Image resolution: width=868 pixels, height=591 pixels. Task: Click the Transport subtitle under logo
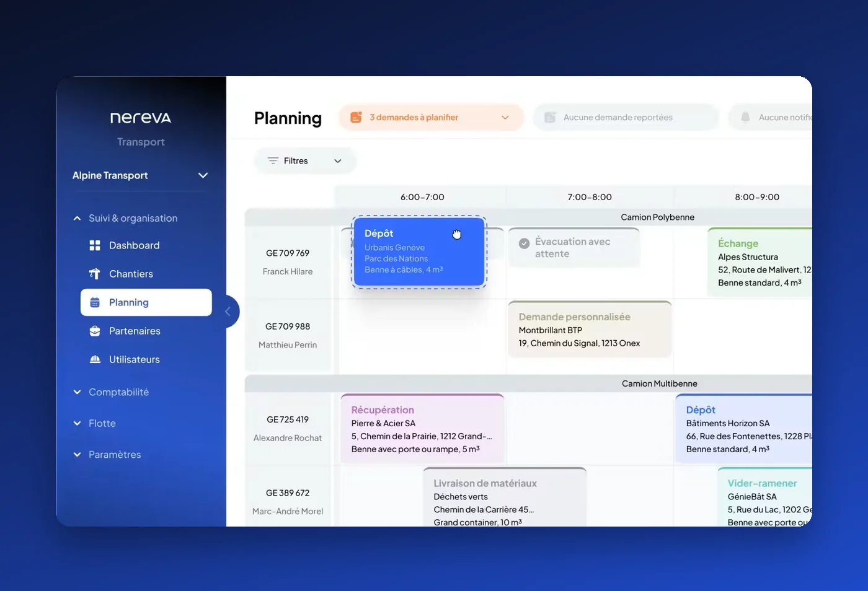(141, 142)
